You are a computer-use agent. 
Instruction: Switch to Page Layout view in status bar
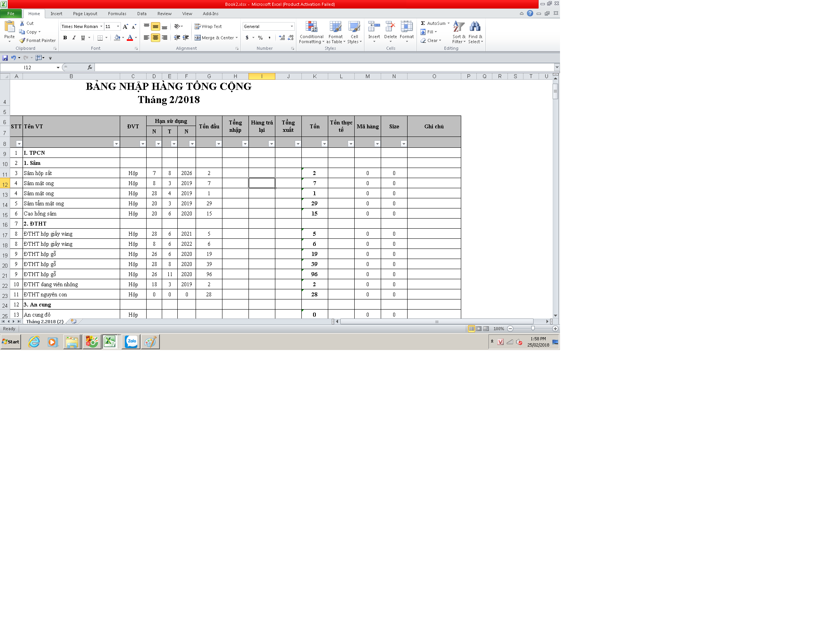tap(479, 329)
